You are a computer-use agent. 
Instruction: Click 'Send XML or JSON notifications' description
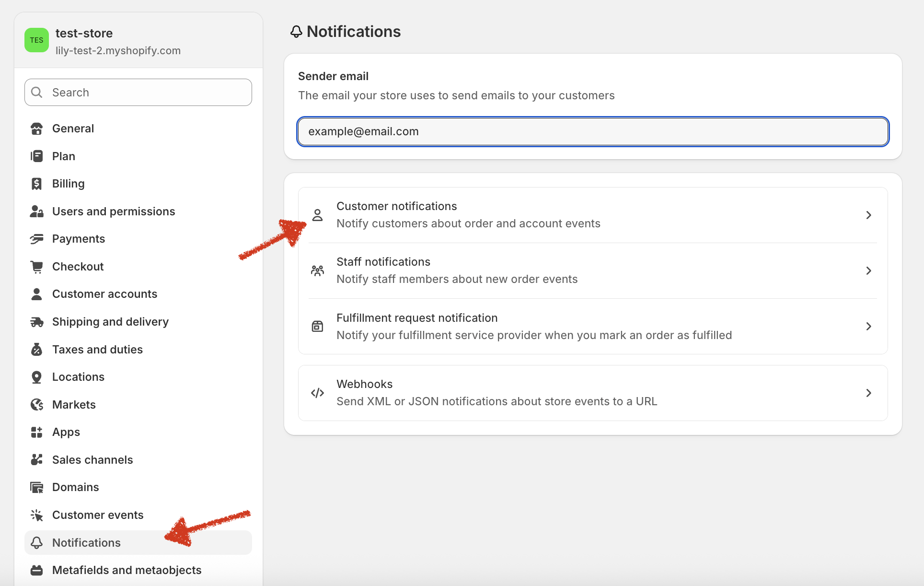click(x=497, y=401)
